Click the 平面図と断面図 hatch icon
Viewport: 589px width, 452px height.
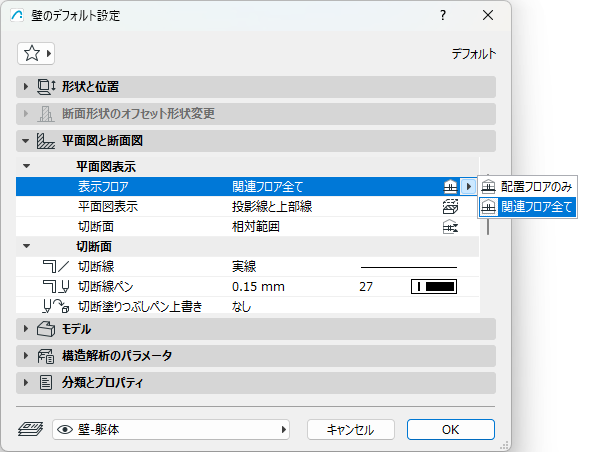point(46,141)
